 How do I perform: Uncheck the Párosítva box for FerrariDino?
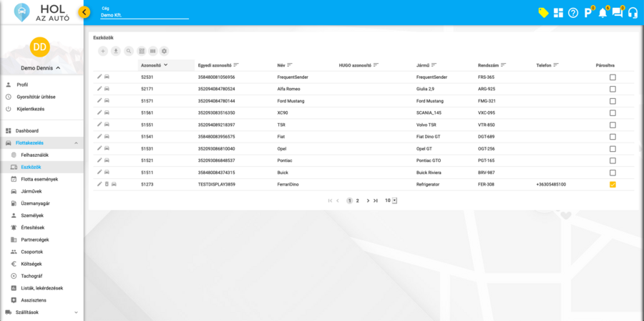tap(613, 184)
